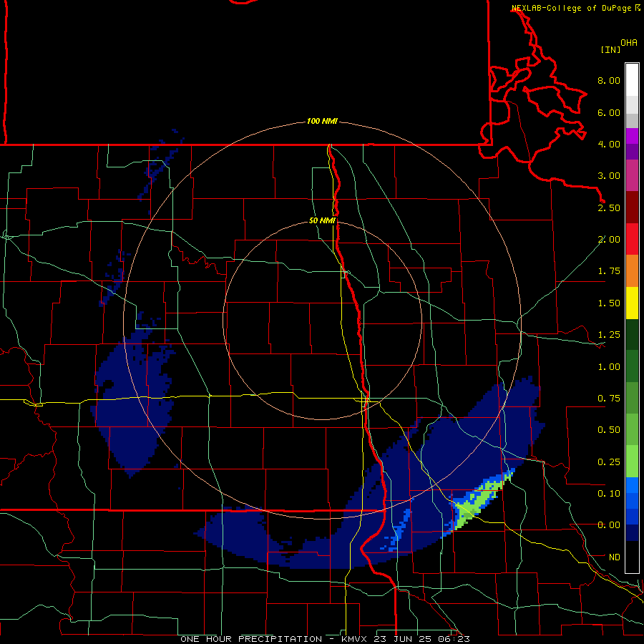The width and height of the screenshot is (644, 644).
Task: Click the NEXLAB-College of DuPage credit text
Action: (571, 8)
